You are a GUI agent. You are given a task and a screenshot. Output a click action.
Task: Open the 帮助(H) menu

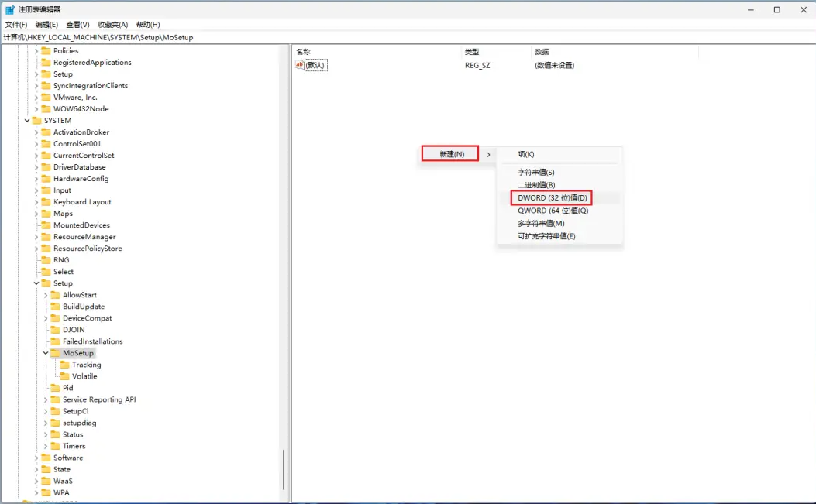148,25
